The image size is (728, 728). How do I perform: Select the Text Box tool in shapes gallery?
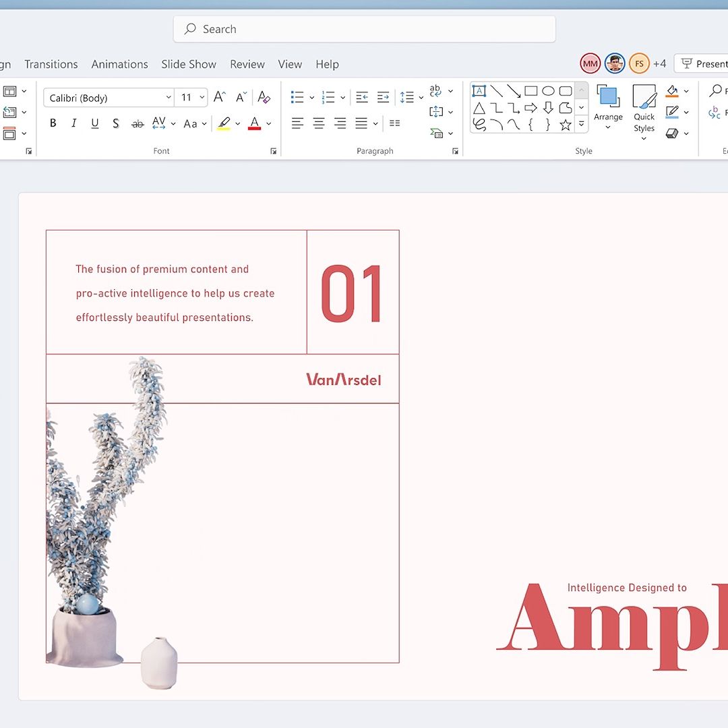[x=479, y=90]
